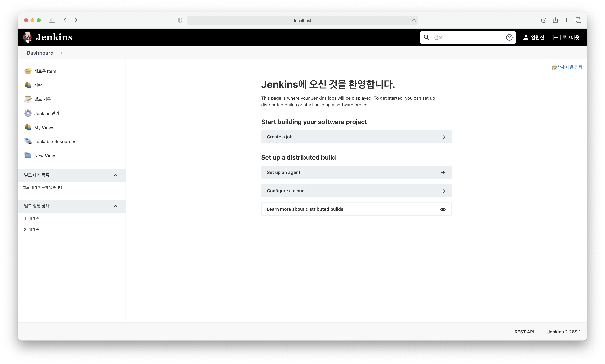Open Learn more about distributed builds link
605x364 pixels.
[x=356, y=209]
